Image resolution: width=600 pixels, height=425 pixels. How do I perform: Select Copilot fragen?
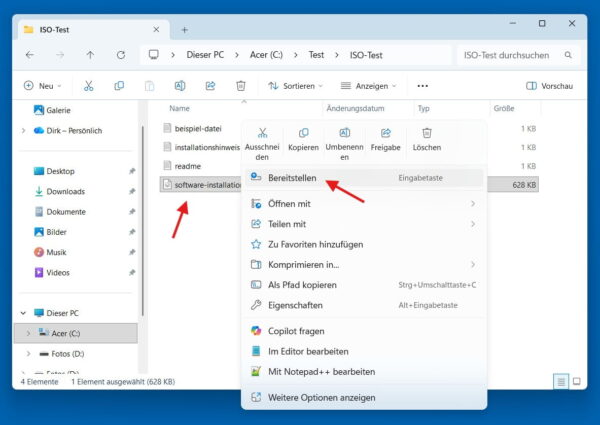[x=364, y=331]
